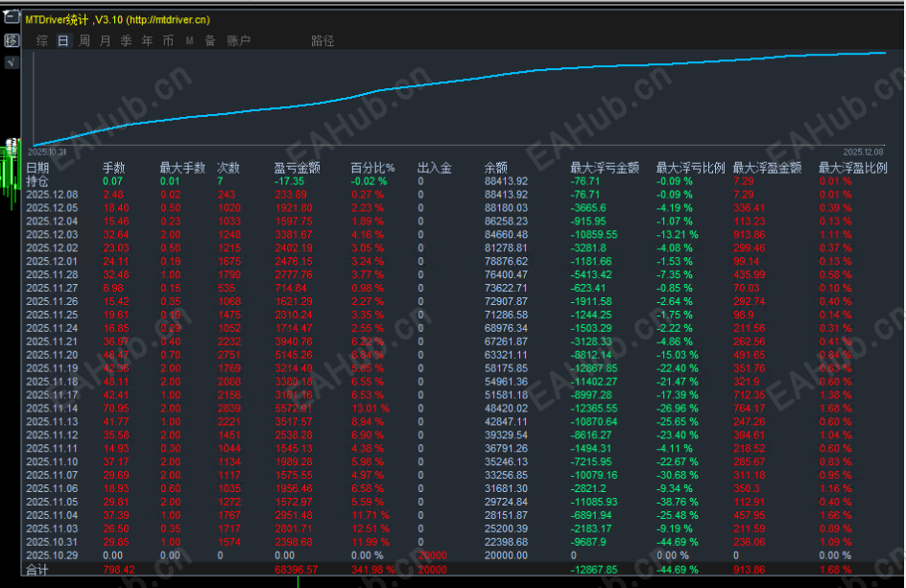Viewport: 906px width, 588px height.
Task: Click the 百分比% column header
Action: tap(372, 168)
